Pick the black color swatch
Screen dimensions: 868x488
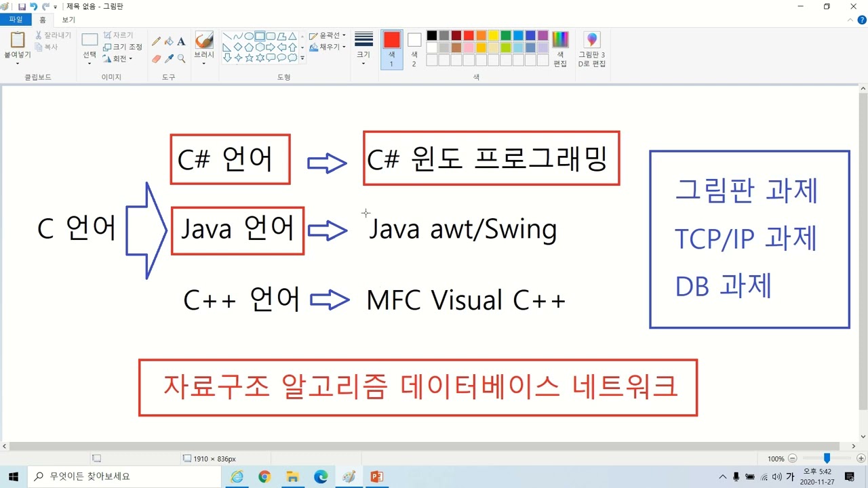pos(432,35)
